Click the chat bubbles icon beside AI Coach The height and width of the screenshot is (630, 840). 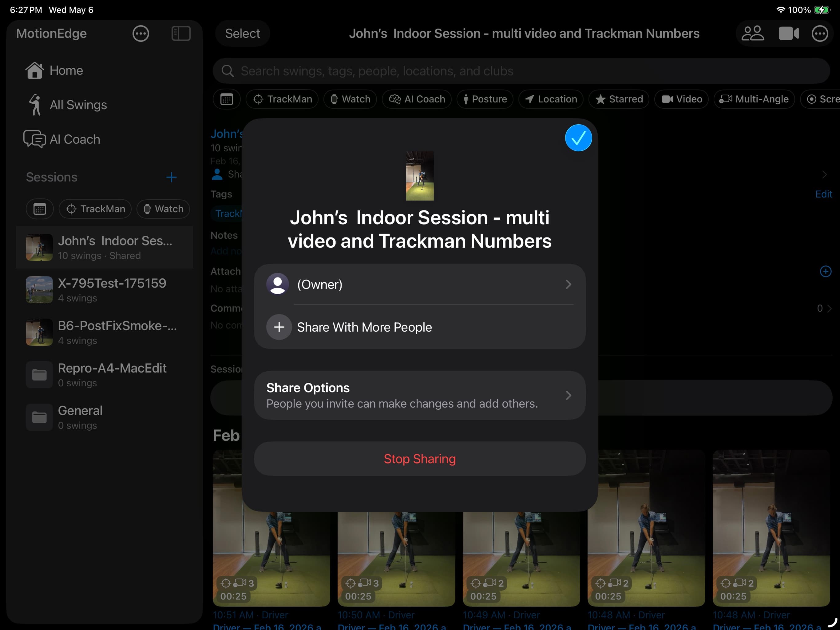(x=34, y=139)
